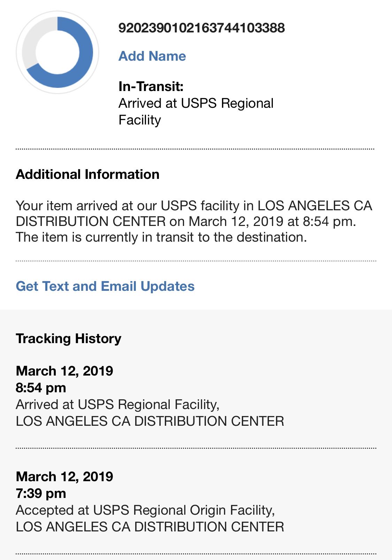Select the date above the 8:54 pm entry
Screen dimensions: 392x560
click(64, 371)
